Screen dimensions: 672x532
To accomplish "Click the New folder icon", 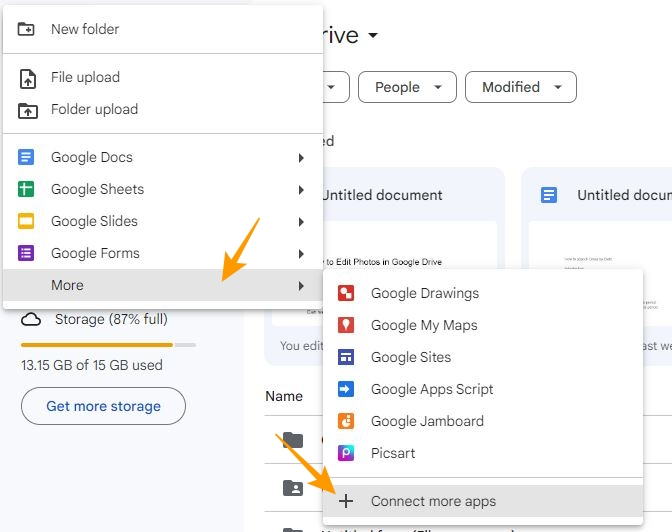I will [x=26, y=29].
